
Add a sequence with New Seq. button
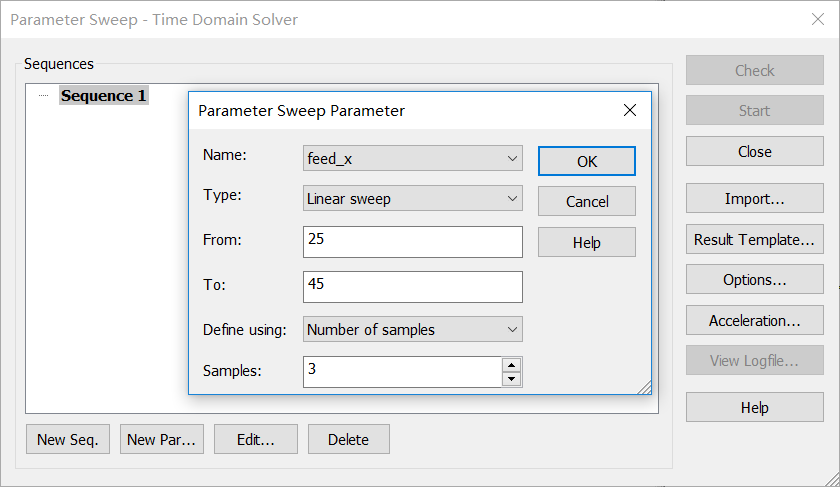pos(68,439)
